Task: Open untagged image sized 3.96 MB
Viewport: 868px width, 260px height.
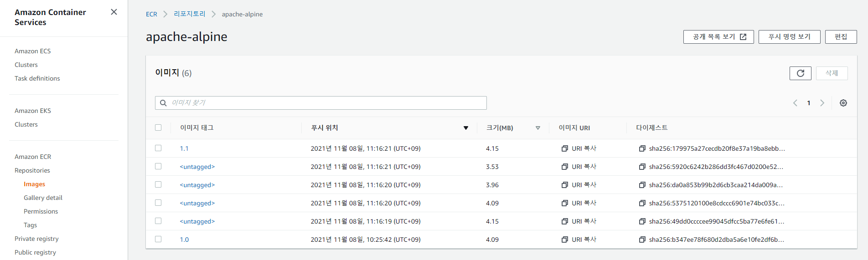Action: tap(197, 185)
